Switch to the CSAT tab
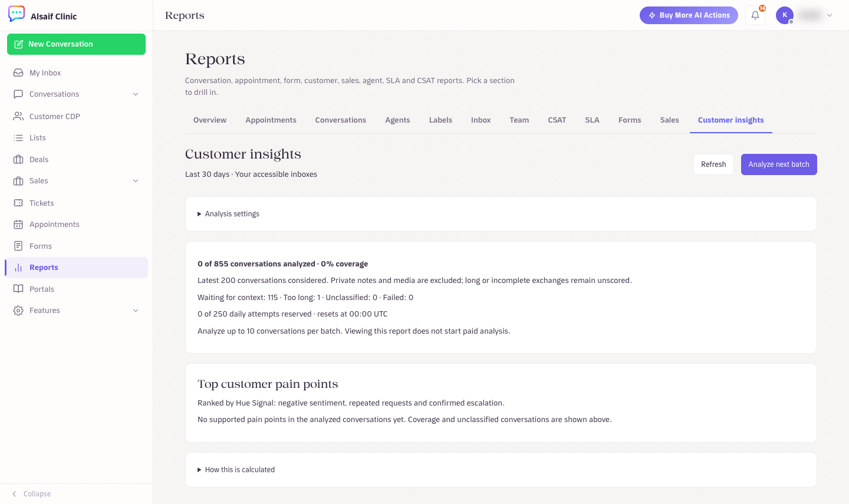Viewport: 849px width, 504px height. 557,120
